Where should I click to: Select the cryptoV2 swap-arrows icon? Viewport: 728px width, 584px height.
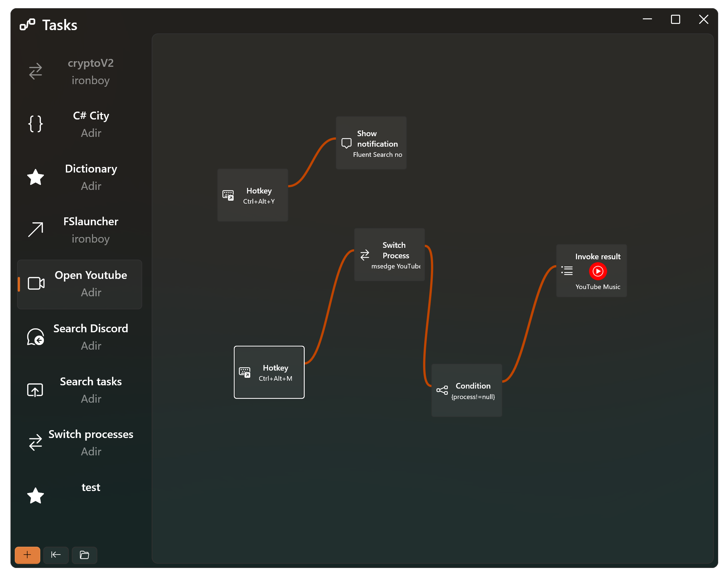[x=35, y=71]
